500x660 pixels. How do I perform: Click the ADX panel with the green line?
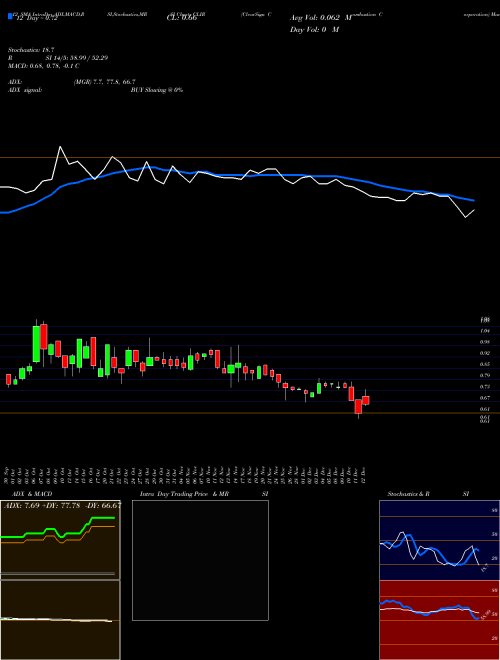[60, 540]
